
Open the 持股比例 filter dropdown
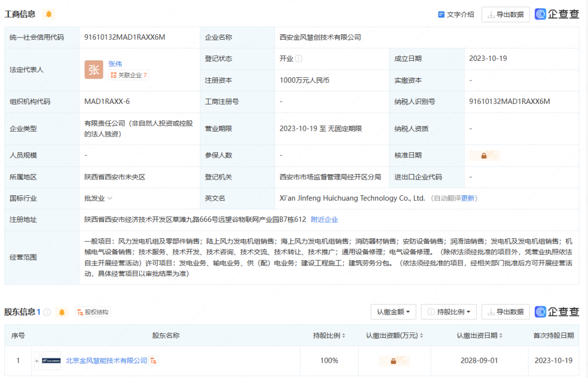click(449, 312)
